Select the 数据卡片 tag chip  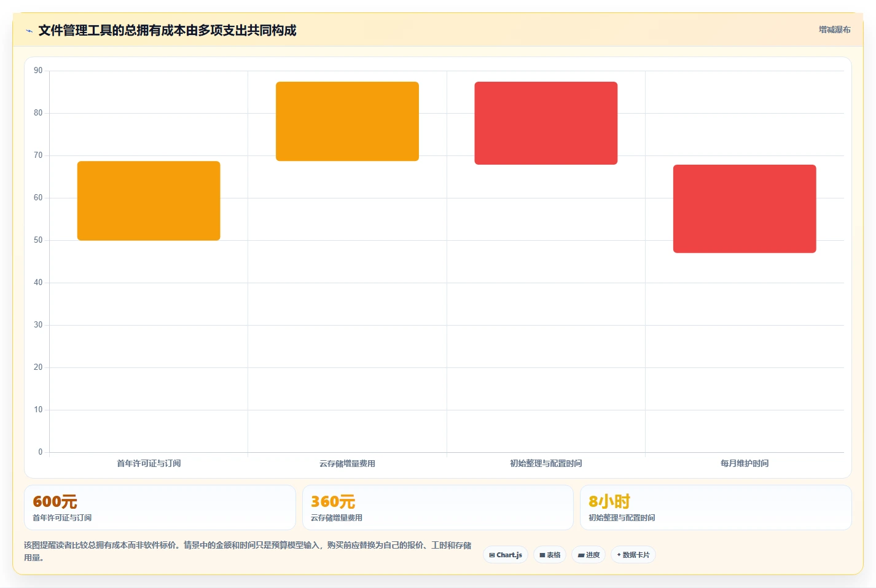[x=633, y=555]
